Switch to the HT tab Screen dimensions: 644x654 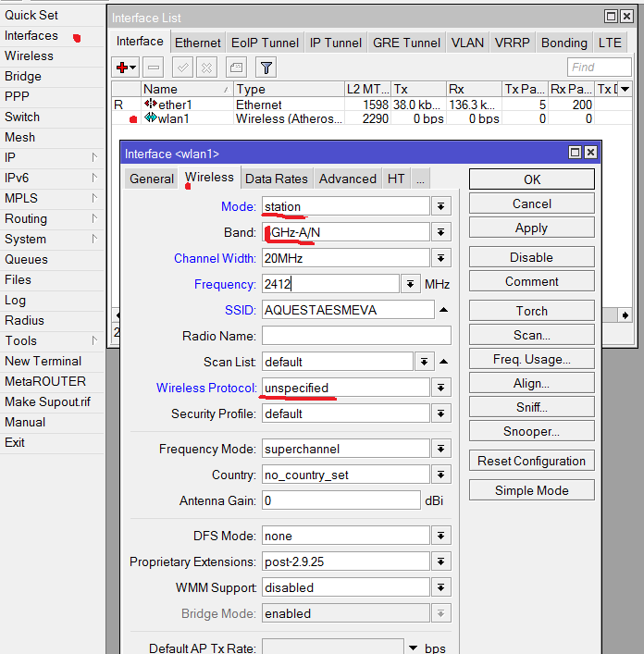(396, 179)
